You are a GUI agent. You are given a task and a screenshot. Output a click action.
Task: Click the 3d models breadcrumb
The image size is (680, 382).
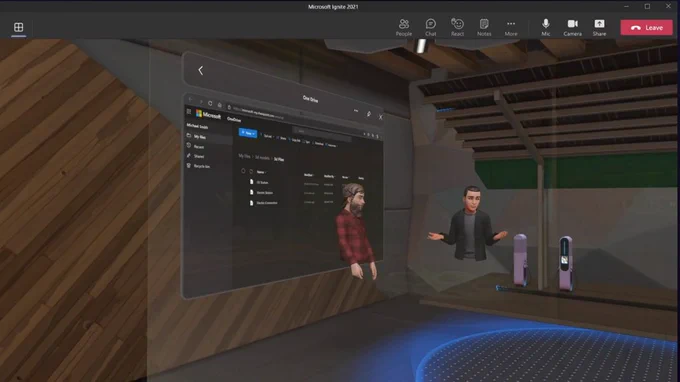262,158
